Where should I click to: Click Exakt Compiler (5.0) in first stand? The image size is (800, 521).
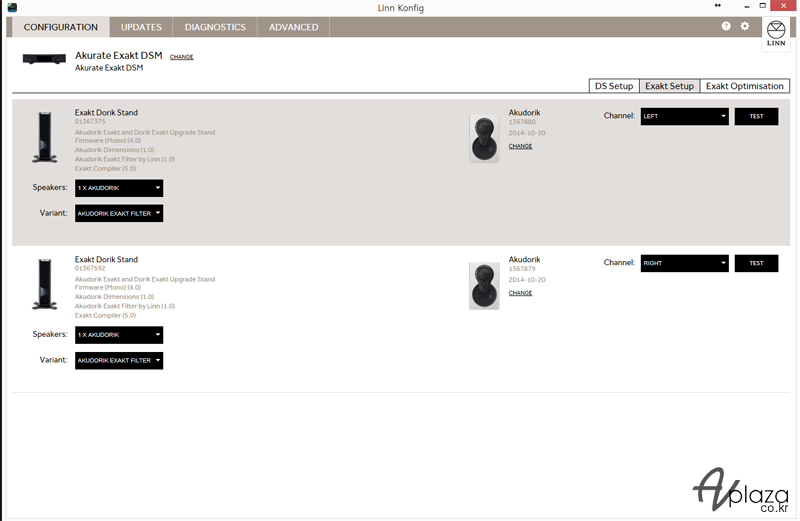[106, 168]
